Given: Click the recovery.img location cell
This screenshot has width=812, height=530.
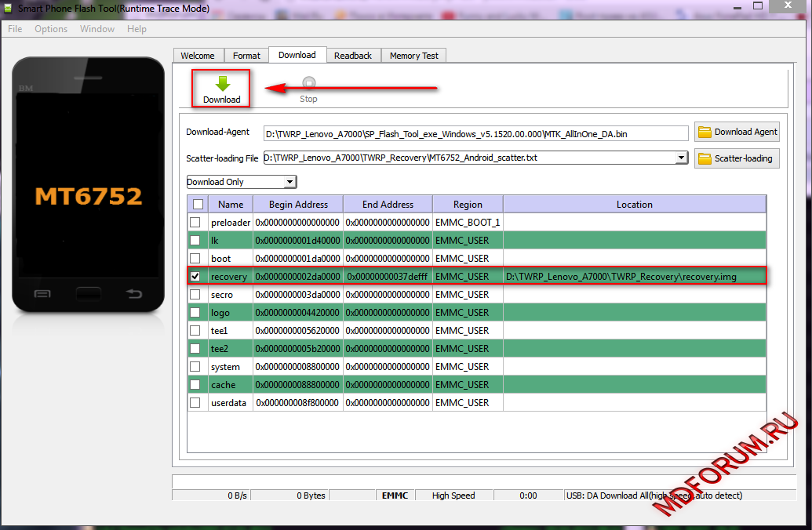Looking at the screenshot, I should (634, 277).
